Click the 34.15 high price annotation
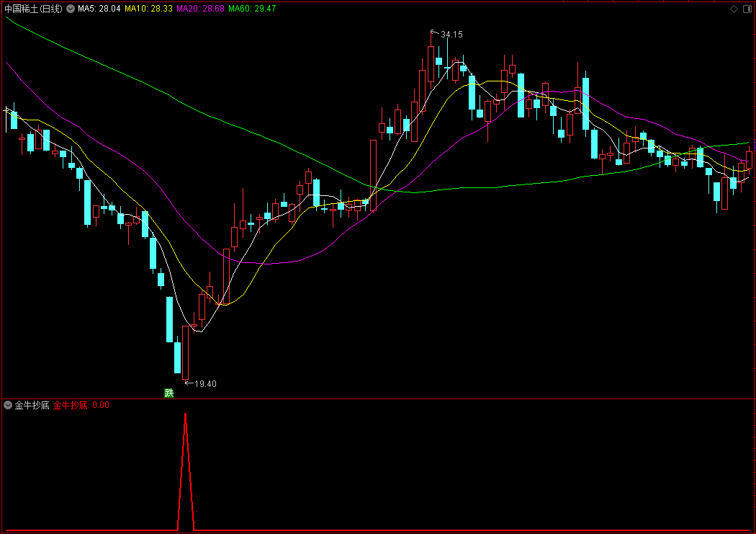 [451, 35]
